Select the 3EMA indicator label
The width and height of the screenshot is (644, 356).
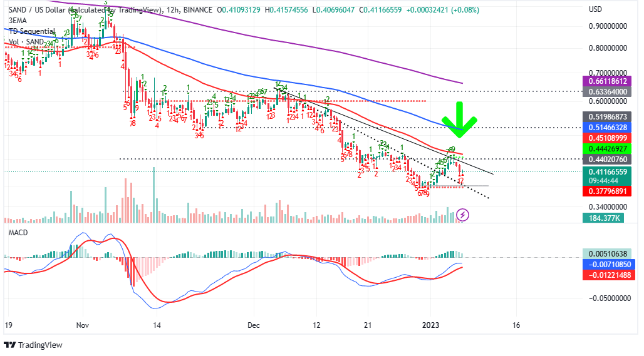[x=18, y=21]
